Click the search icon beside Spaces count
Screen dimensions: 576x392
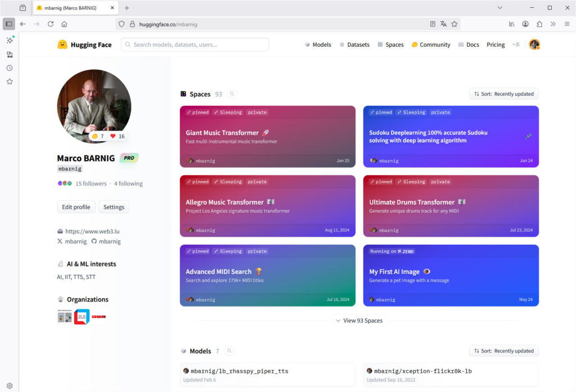pos(232,94)
